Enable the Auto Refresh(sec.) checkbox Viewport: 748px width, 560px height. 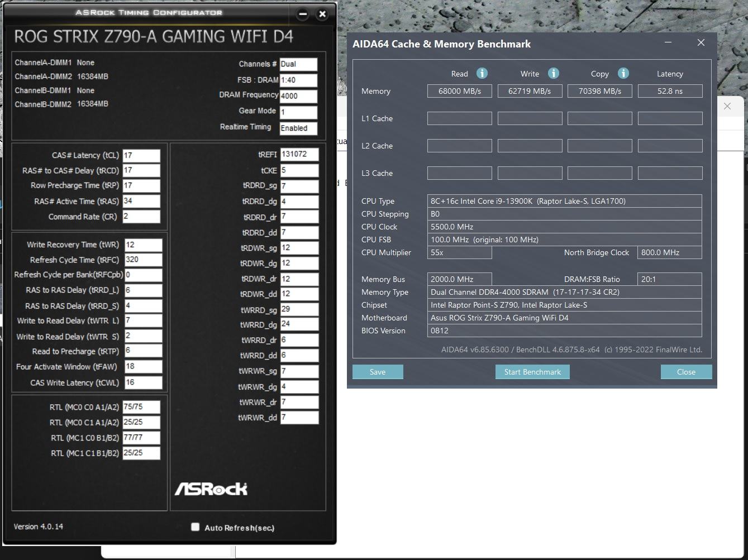click(195, 527)
